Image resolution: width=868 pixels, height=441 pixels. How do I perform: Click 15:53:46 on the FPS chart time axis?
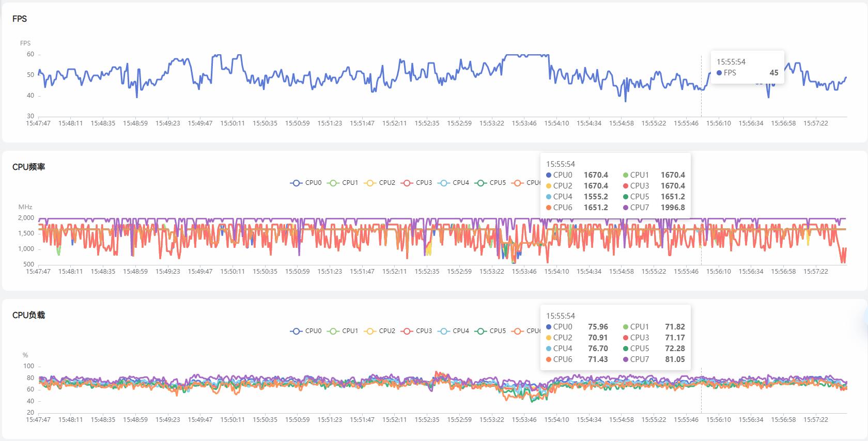tap(524, 123)
